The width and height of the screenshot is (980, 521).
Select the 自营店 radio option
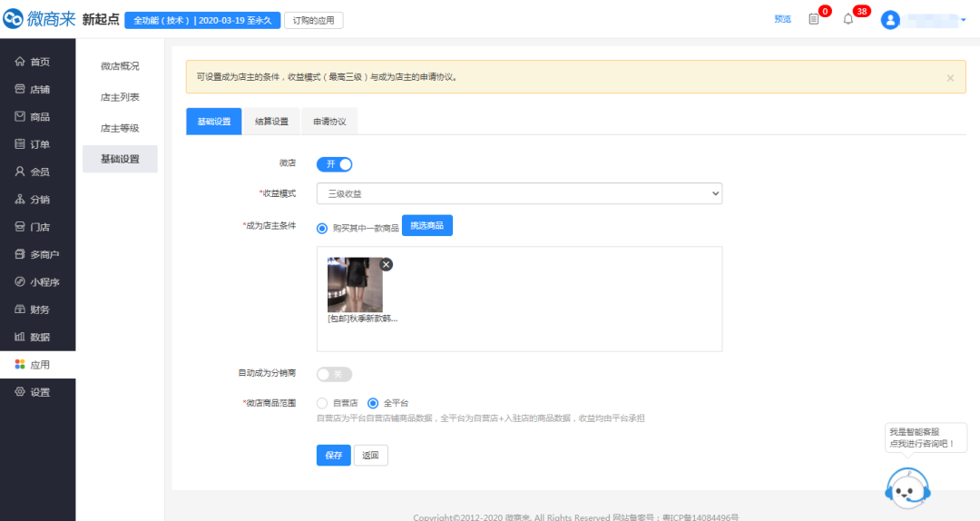pyautogui.click(x=322, y=403)
